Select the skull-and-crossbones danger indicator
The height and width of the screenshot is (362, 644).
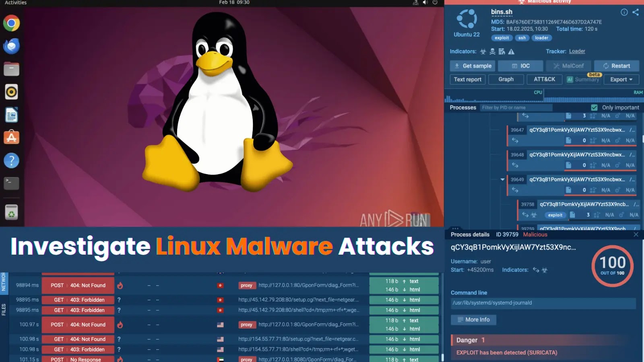point(492,51)
